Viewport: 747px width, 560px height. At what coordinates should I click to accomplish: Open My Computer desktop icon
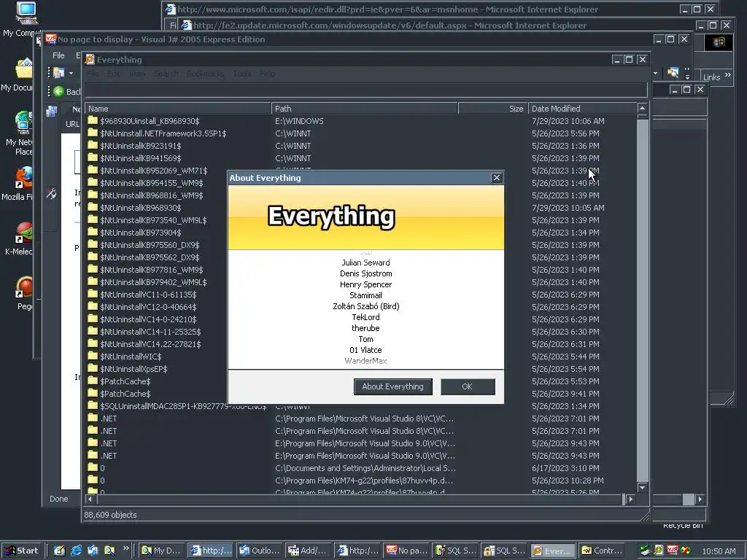[26, 13]
